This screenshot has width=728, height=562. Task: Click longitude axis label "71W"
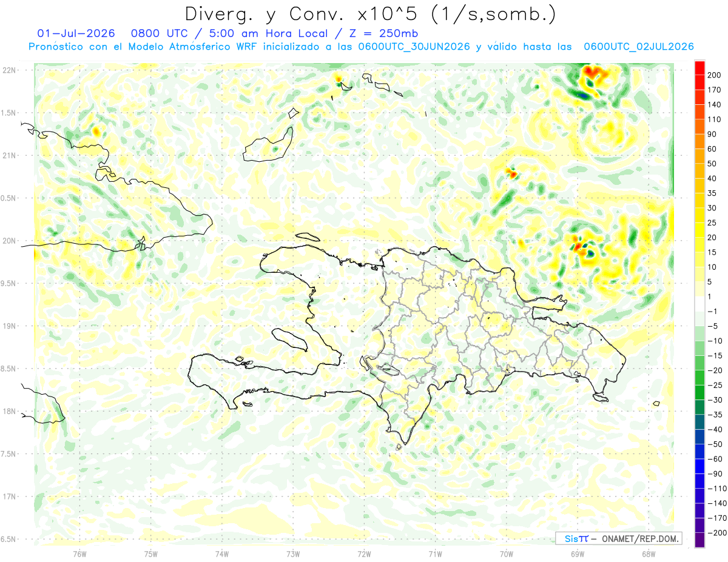click(435, 554)
